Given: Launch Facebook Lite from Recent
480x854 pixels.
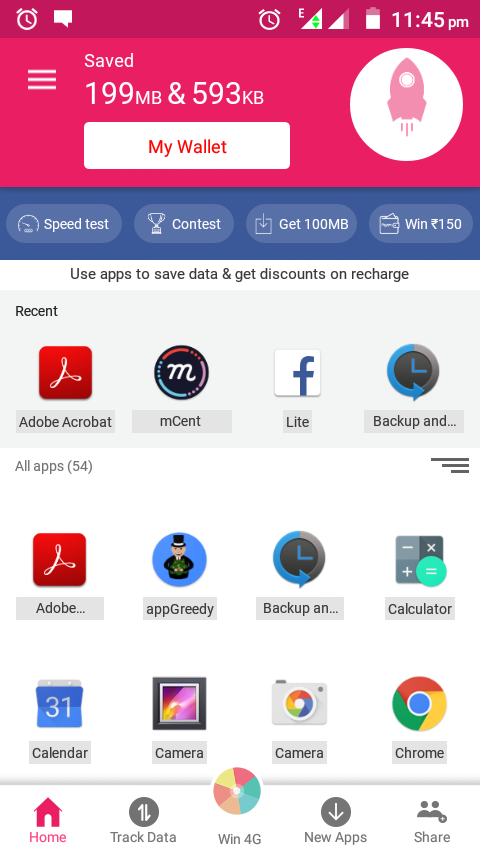Looking at the screenshot, I should coord(297,373).
